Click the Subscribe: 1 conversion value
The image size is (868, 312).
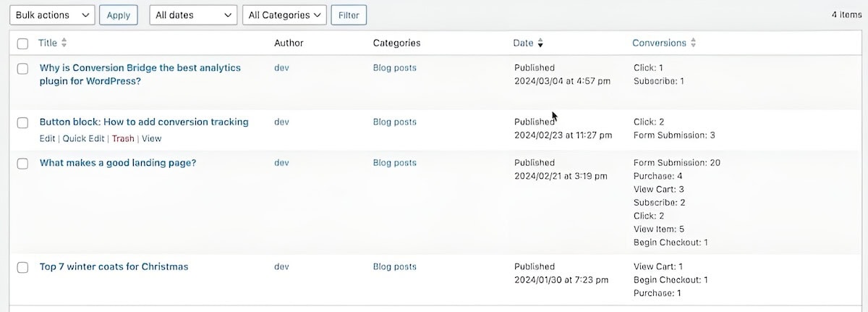click(658, 81)
